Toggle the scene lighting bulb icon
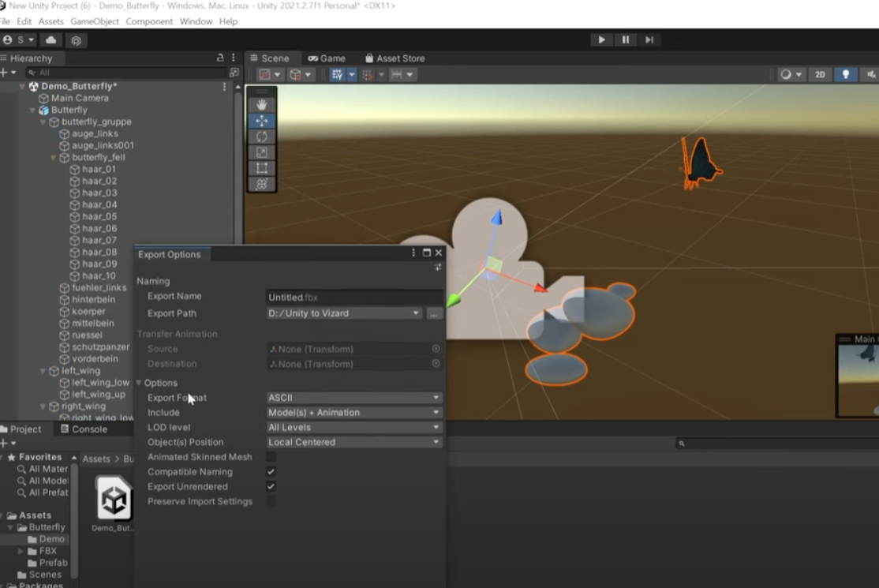Screen dimensions: 879x588 (846, 74)
